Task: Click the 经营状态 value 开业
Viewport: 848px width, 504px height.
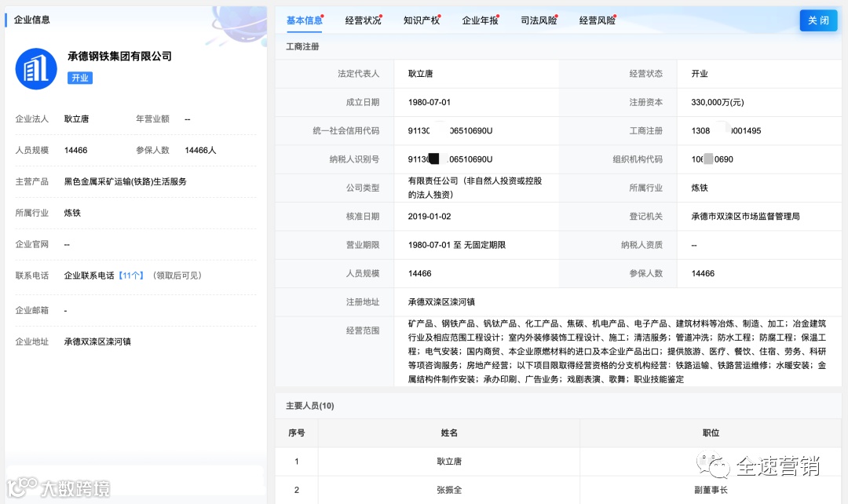Action: coord(700,74)
